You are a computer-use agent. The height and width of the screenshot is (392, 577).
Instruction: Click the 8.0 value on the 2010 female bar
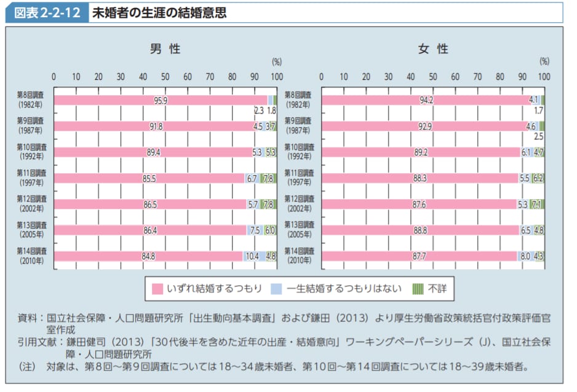pyautogui.click(x=525, y=256)
